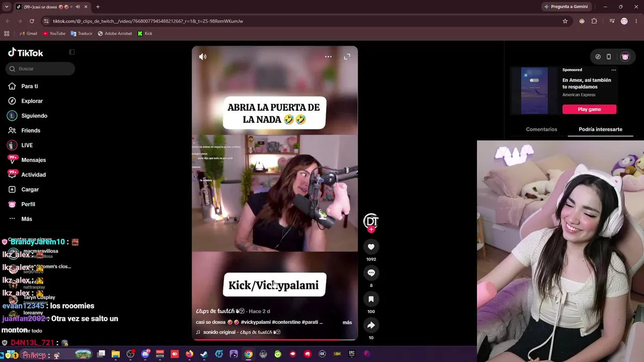Mute the tab via its speaker icon
The height and width of the screenshot is (362, 644).
pyautogui.click(x=77, y=7)
